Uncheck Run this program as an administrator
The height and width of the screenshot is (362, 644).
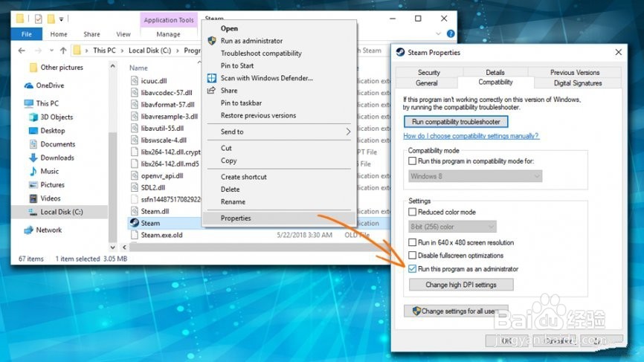413,269
